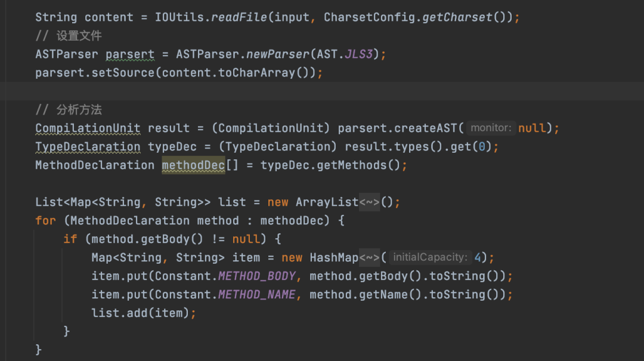Click toCharArray method call
This screenshot has width=644, height=361.
pyautogui.click(x=256, y=73)
